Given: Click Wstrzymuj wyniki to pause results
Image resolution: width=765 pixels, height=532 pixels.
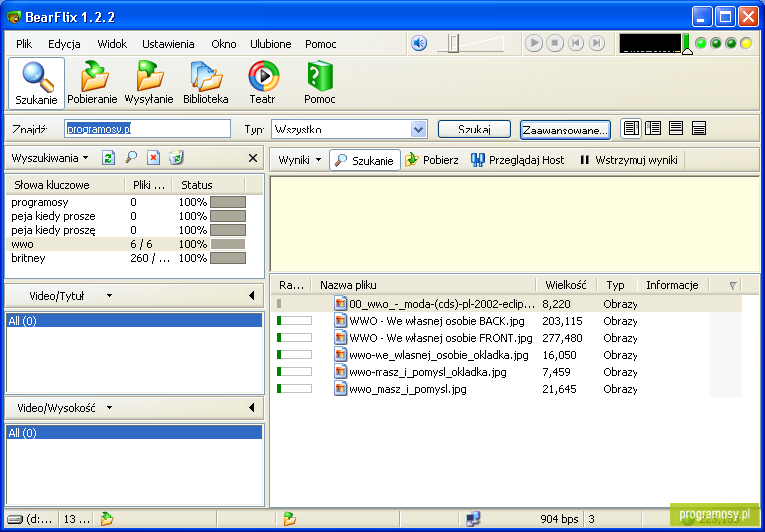Looking at the screenshot, I should [629, 160].
